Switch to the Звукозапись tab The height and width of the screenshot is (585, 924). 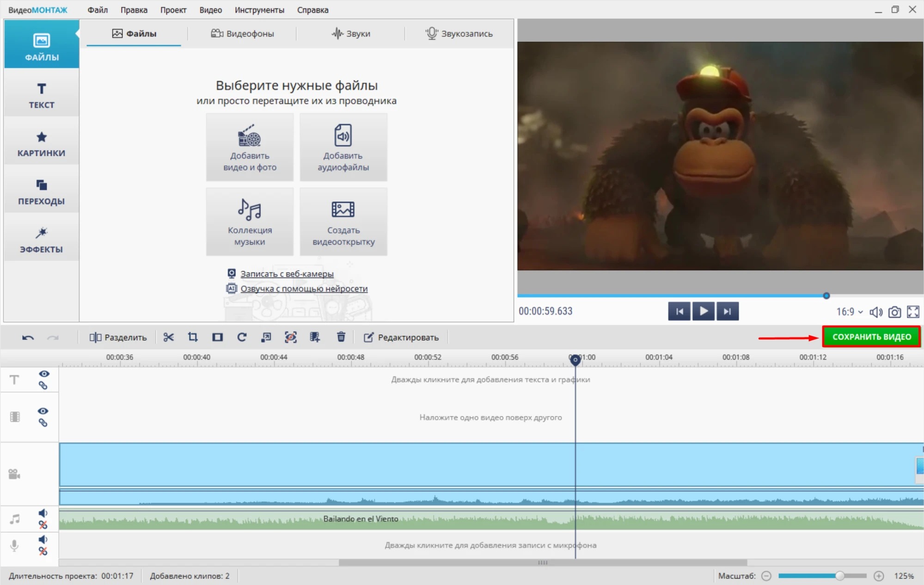[x=459, y=33]
